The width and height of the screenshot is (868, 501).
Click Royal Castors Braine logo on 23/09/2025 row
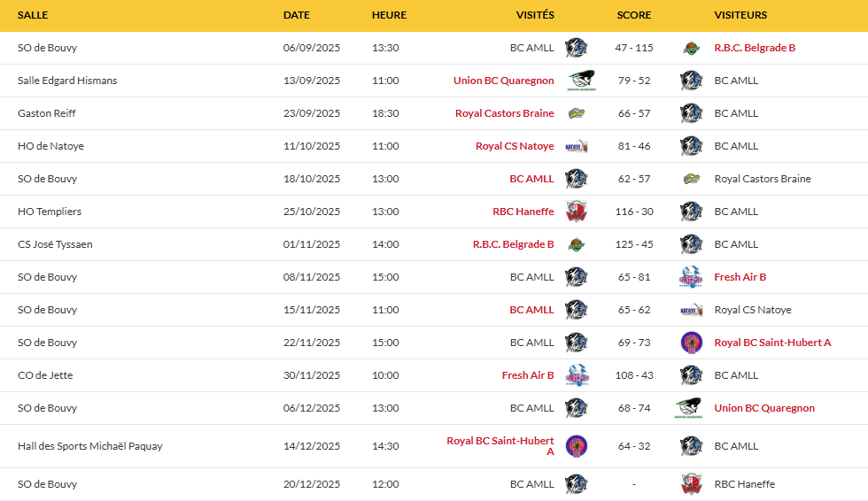tap(577, 113)
